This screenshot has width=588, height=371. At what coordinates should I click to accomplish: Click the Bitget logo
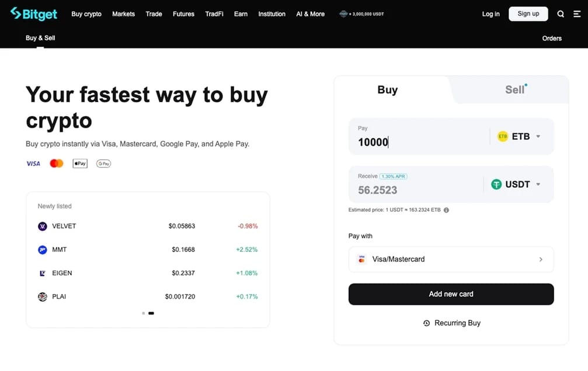34,14
